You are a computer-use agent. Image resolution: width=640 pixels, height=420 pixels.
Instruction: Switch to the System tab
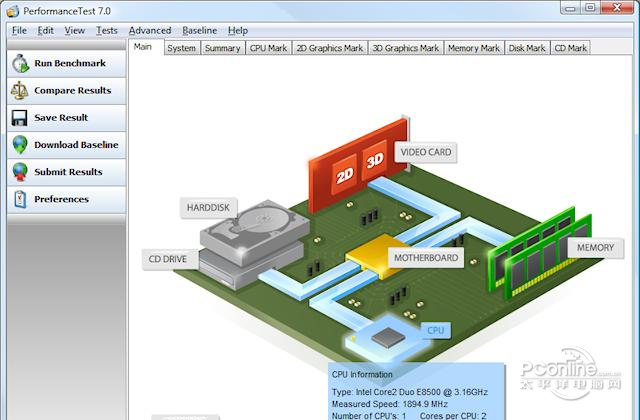pyautogui.click(x=182, y=48)
